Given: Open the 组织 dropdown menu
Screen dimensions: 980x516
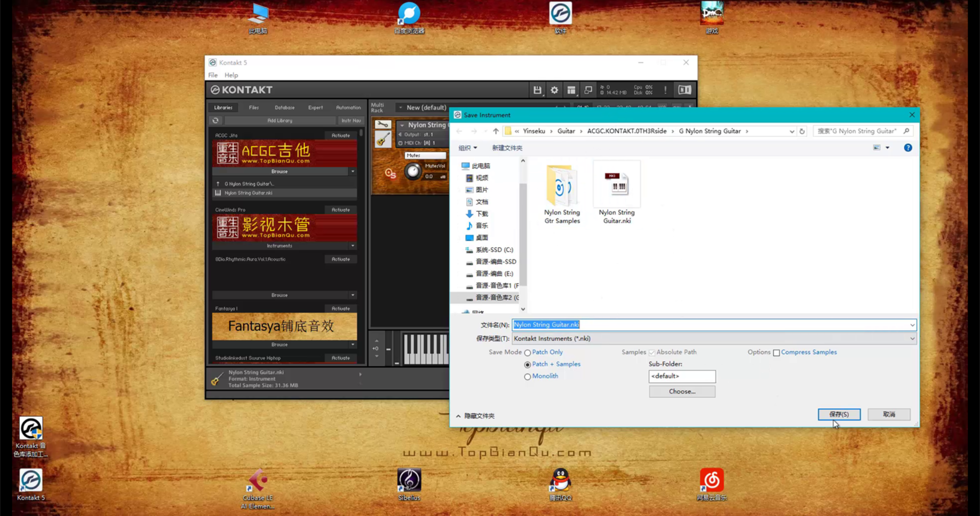Looking at the screenshot, I should [x=468, y=148].
